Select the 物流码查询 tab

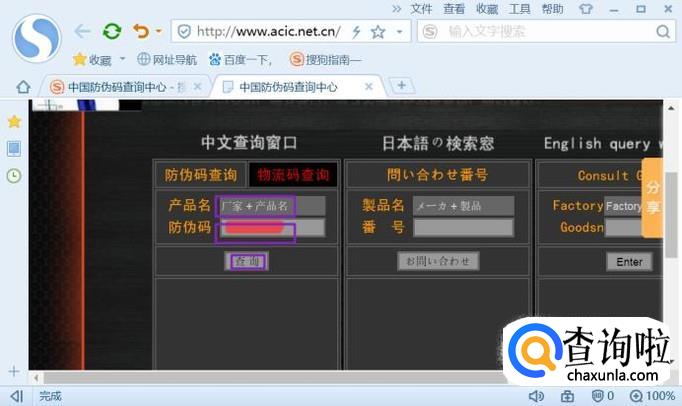coord(293,175)
